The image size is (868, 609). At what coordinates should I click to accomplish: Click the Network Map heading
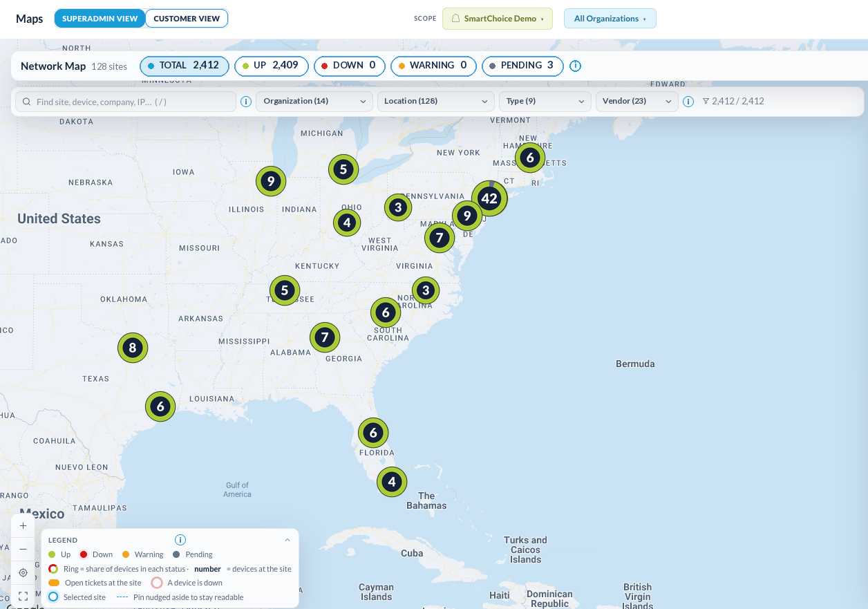point(53,66)
